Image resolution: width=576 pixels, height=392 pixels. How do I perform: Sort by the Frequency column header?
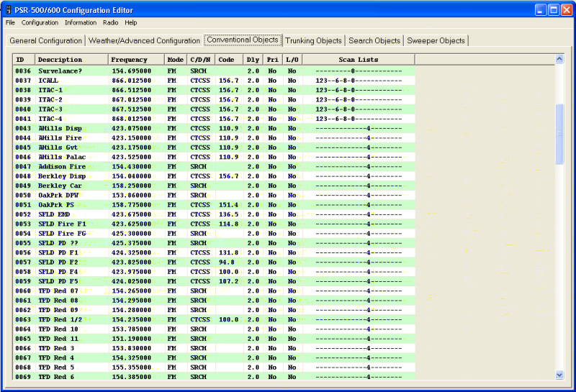[x=135, y=60]
